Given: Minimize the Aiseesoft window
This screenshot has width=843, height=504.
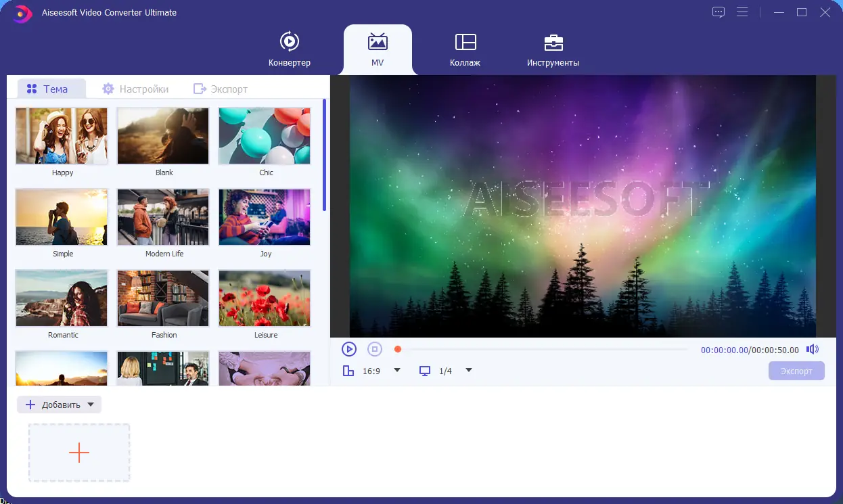Looking at the screenshot, I should [780, 12].
